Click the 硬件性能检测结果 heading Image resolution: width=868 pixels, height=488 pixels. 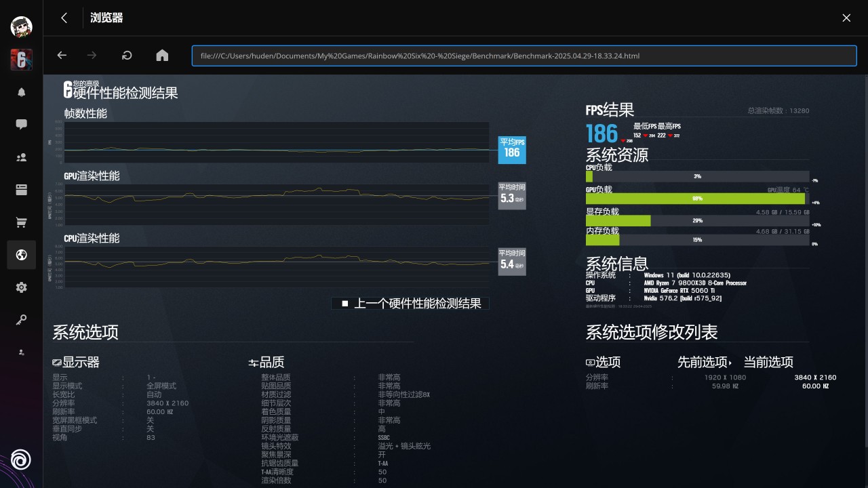coord(125,94)
